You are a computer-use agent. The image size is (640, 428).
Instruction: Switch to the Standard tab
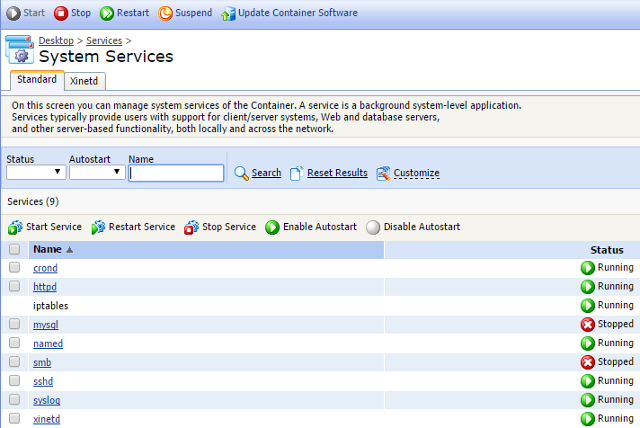[37, 80]
